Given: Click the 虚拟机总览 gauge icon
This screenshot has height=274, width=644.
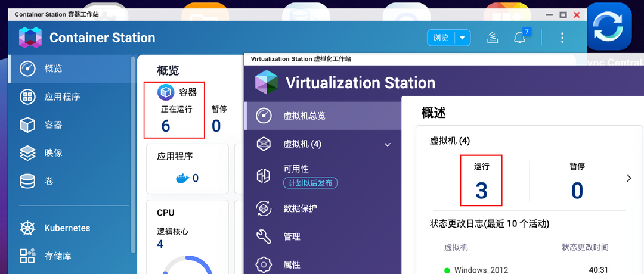Looking at the screenshot, I should 264,116.
